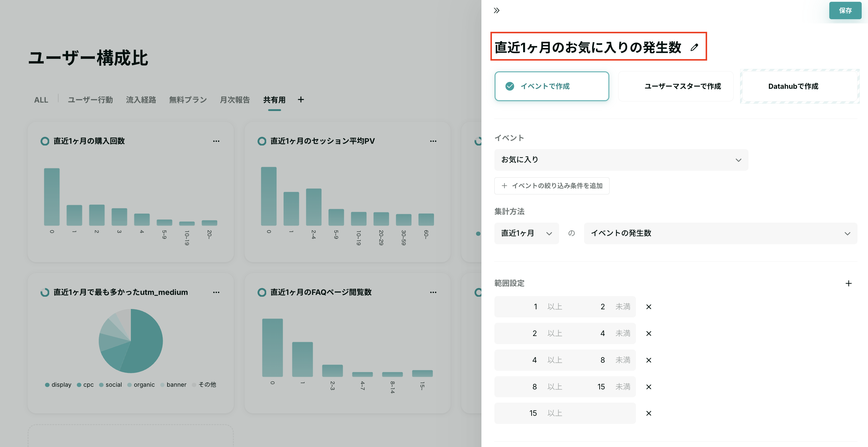
Task: Click the utm_medium pie chart
Action: click(130, 341)
